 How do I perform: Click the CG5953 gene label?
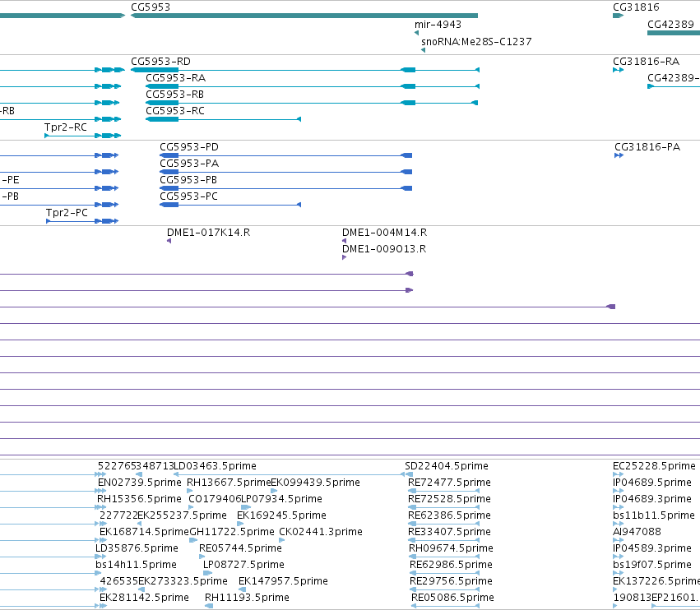pos(151,7)
